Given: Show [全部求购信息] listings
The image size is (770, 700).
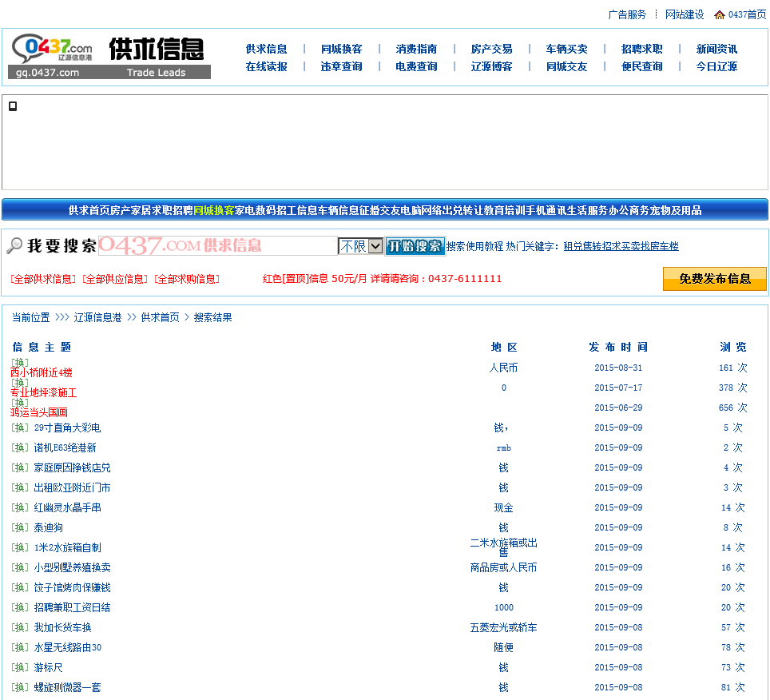Looking at the screenshot, I should tap(187, 279).
